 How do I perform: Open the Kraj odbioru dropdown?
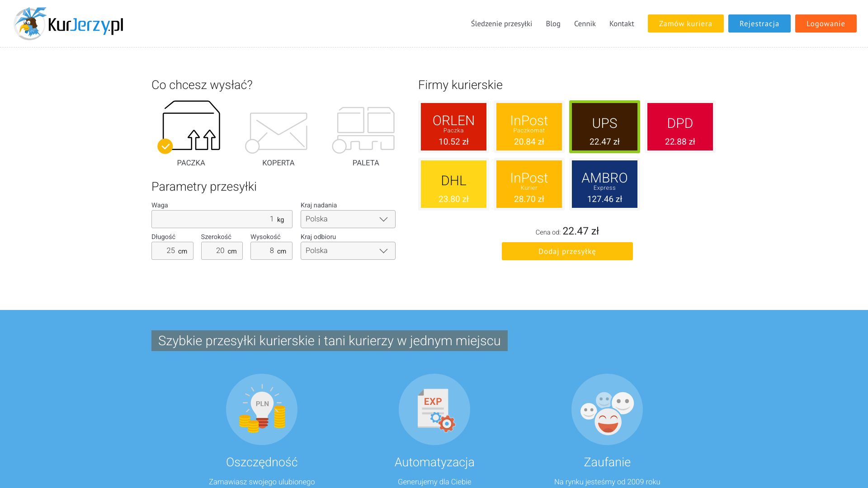pyautogui.click(x=348, y=251)
